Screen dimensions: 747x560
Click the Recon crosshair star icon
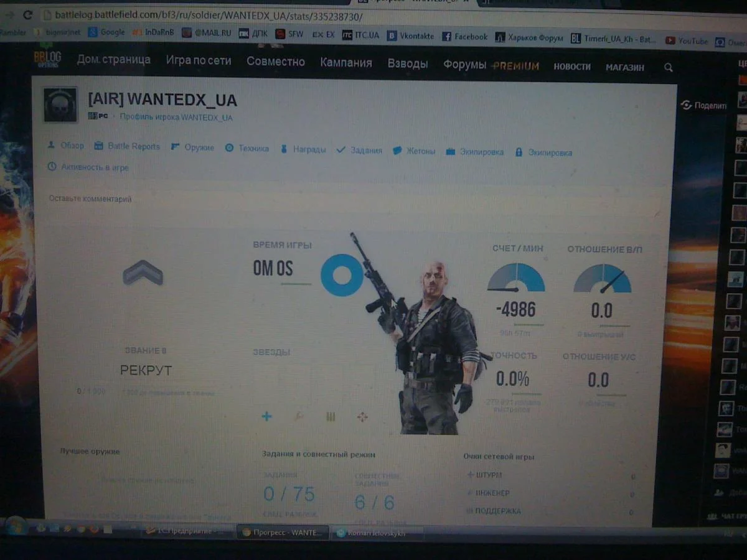point(363,417)
